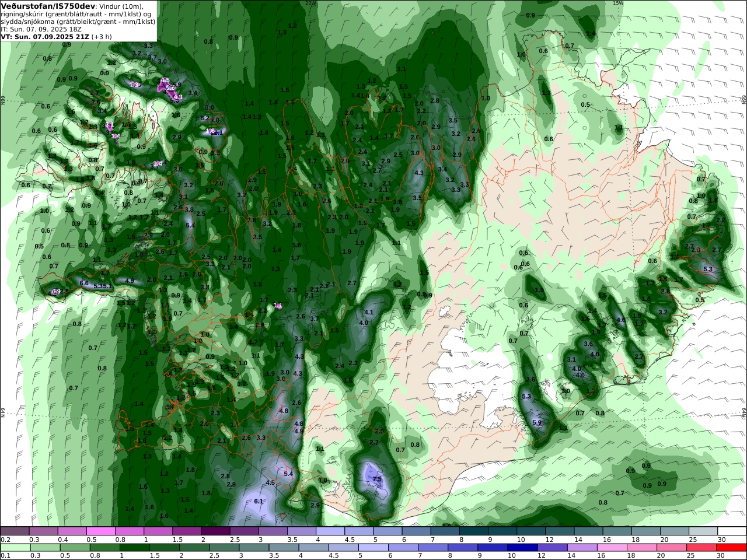Select the 4–4.5 blue-grey swatch in lower legend
This screenshot has height=560, width=747.
pos(314,548)
